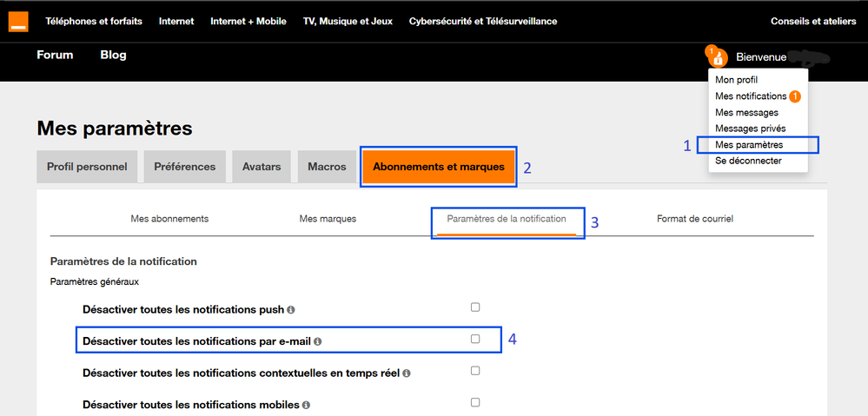Click the bold Paramètres de la notification heading
Screen dimensions: 868x416
123,261
